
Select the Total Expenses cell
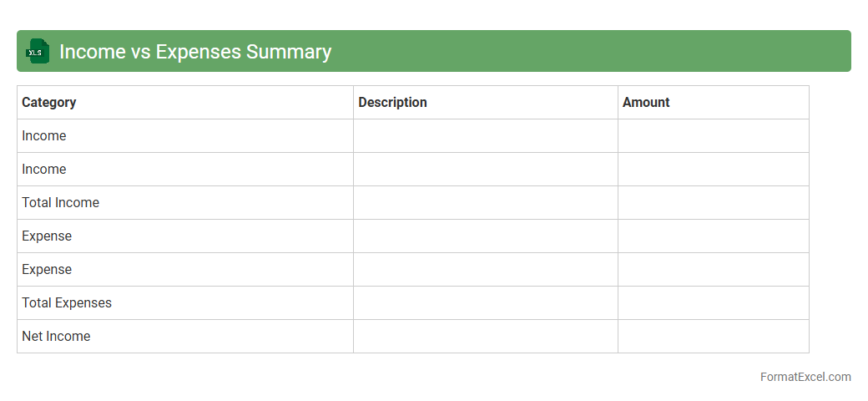coord(67,302)
